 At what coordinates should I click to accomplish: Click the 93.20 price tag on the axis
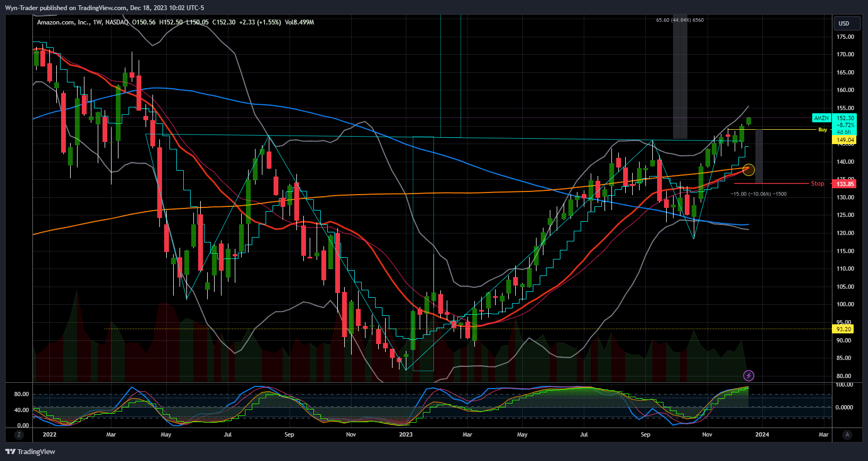coord(844,329)
